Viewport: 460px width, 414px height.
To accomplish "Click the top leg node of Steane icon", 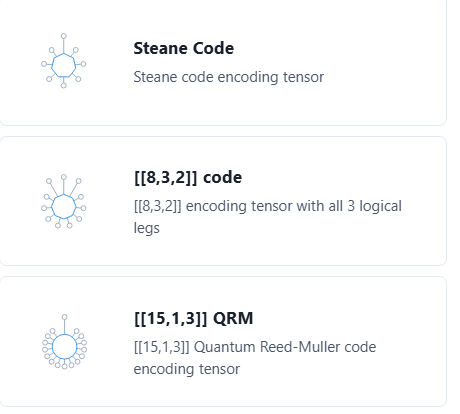I will (64, 36).
